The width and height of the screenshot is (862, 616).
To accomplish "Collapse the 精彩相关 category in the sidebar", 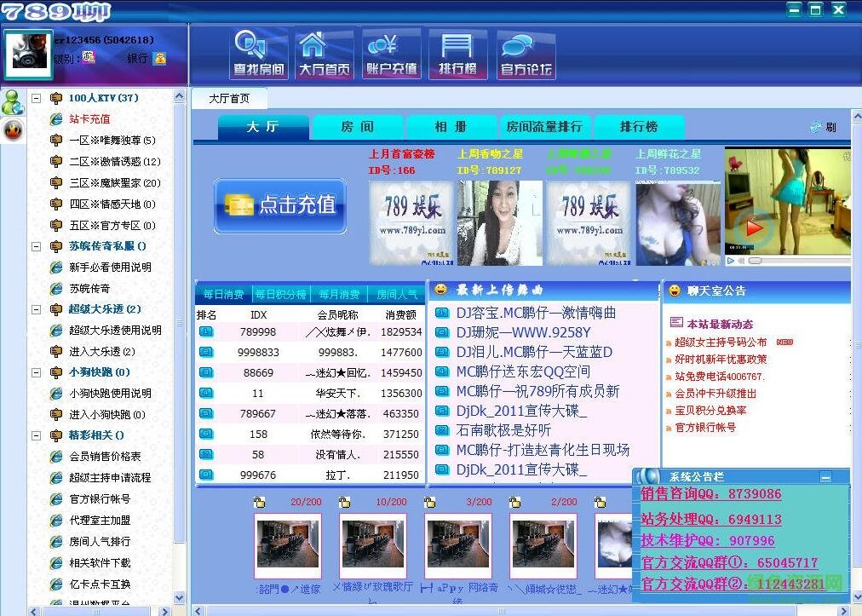I will [x=36, y=435].
